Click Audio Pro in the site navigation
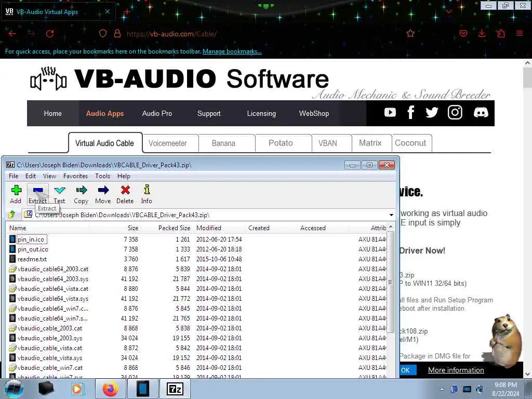The image size is (532, 399). [x=157, y=113]
